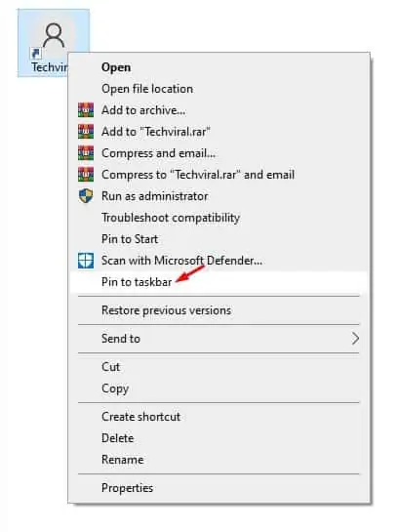Open Properties from the context menu
The height and width of the screenshot is (532, 399).
tap(127, 488)
